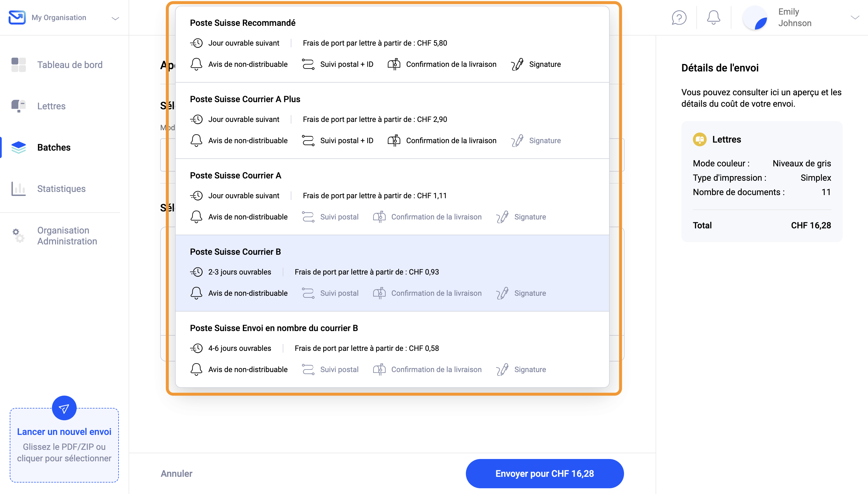The width and height of the screenshot is (868, 494).
Task: Open Organisation Administration
Action: point(67,236)
